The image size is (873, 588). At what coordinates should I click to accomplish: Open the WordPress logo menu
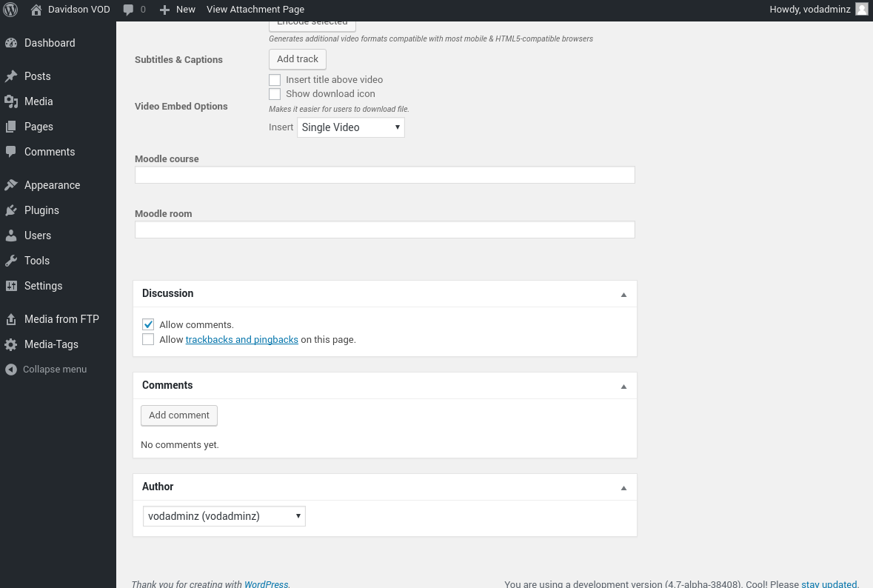click(10, 10)
